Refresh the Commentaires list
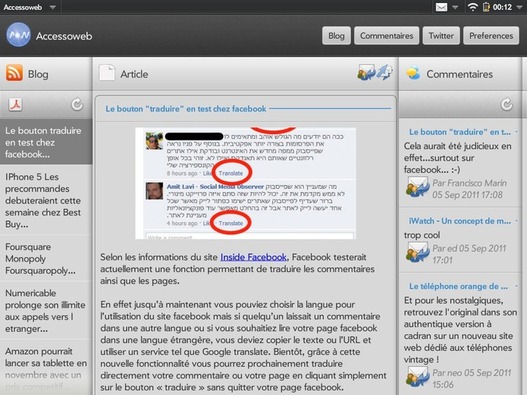Image resolution: width=527 pixels, height=395 pixels. (x=506, y=104)
